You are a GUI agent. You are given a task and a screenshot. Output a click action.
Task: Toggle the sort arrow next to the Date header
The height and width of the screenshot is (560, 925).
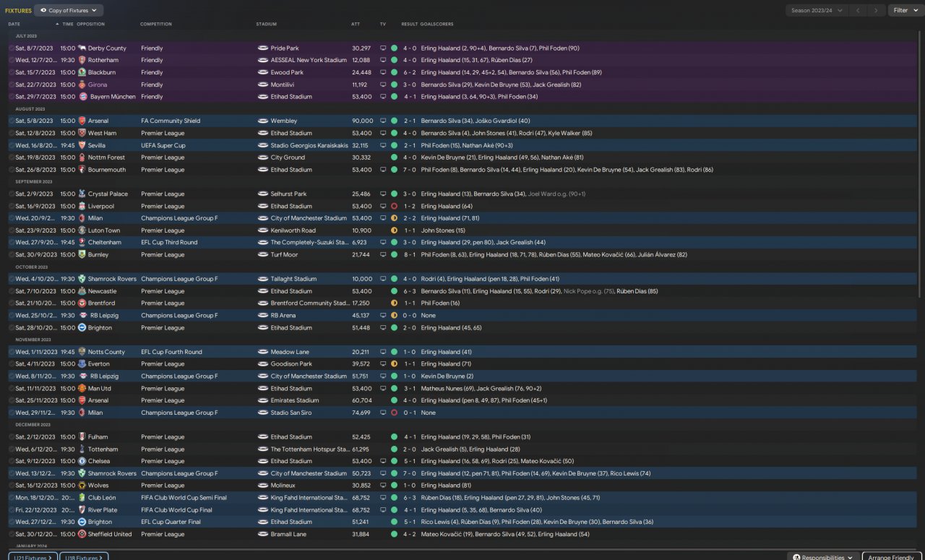(57, 24)
